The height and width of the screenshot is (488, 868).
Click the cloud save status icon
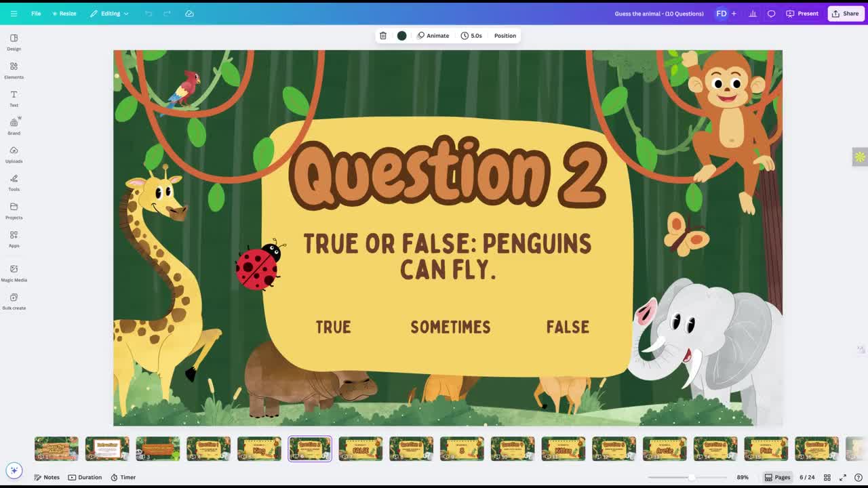click(x=189, y=14)
